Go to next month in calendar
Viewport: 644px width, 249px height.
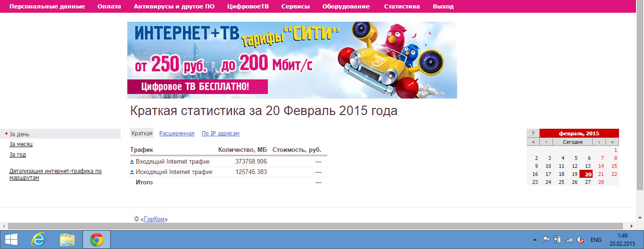pos(599,141)
